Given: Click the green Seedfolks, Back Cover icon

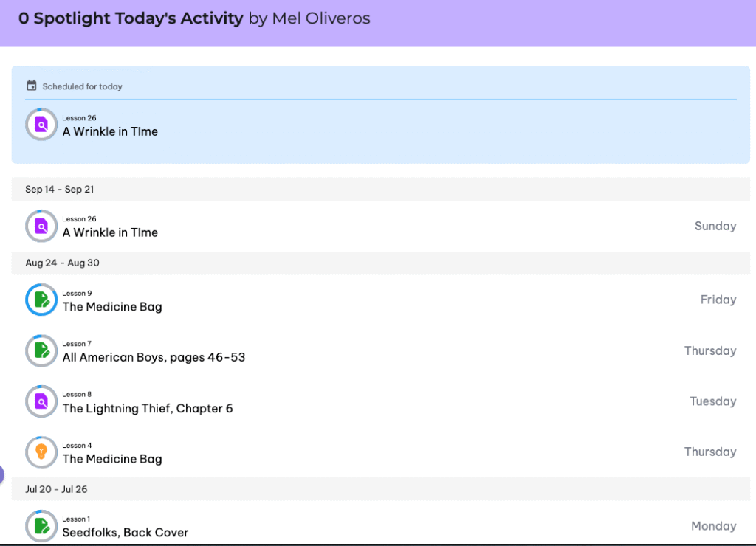Looking at the screenshot, I should (x=41, y=526).
